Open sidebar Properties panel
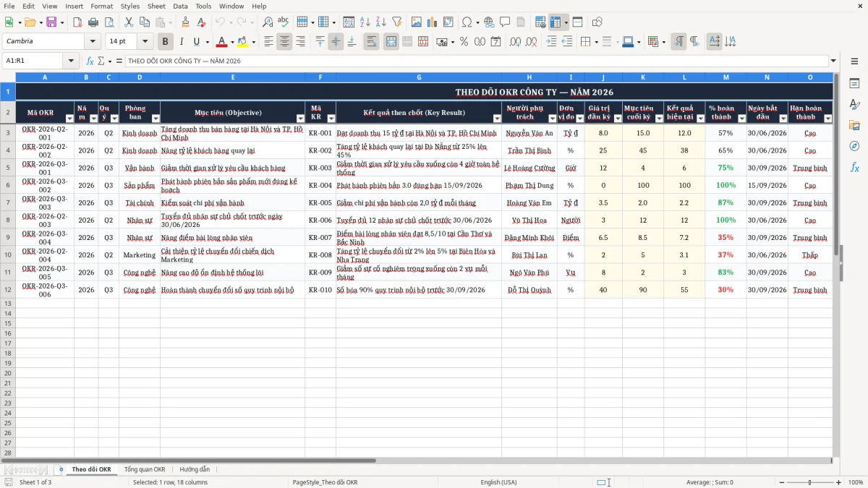This screenshot has height=488, width=868. coord(854,84)
